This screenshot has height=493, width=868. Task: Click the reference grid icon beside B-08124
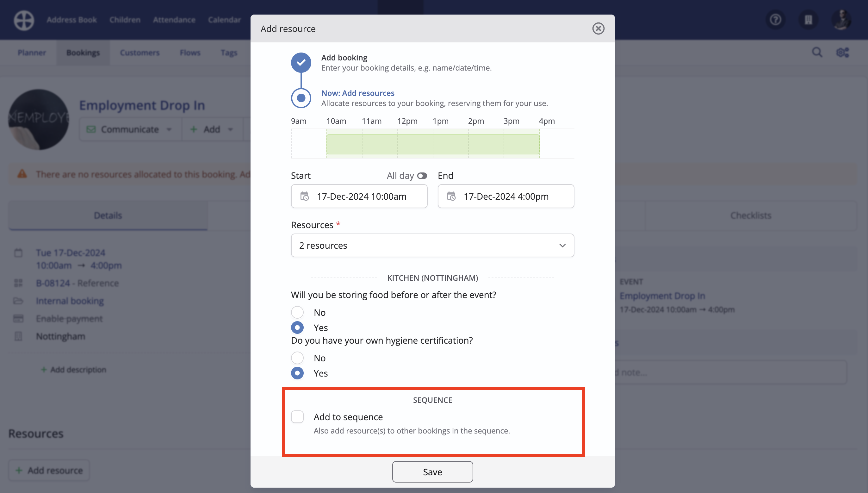pyautogui.click(x=18, y=283)
